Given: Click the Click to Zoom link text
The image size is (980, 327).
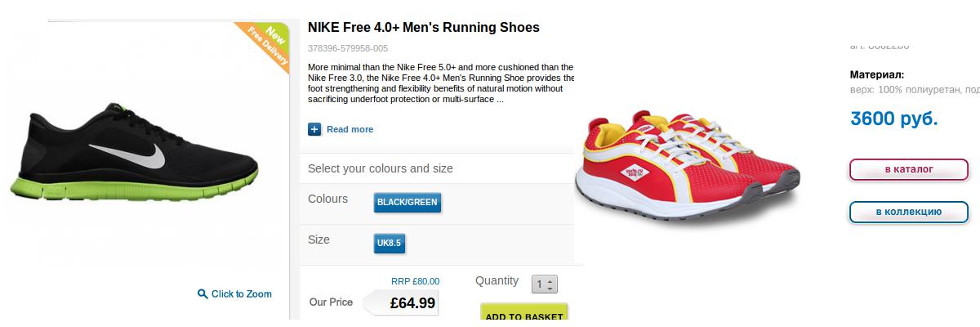Looking at the screenshot, I should tap(241, 294).
